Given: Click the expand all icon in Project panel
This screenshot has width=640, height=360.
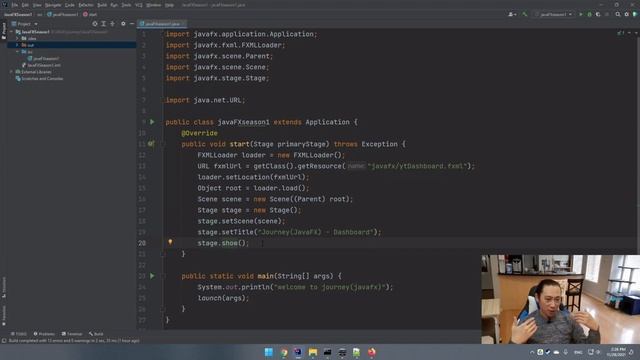Looking at the screenshot, I should (104, 24).
